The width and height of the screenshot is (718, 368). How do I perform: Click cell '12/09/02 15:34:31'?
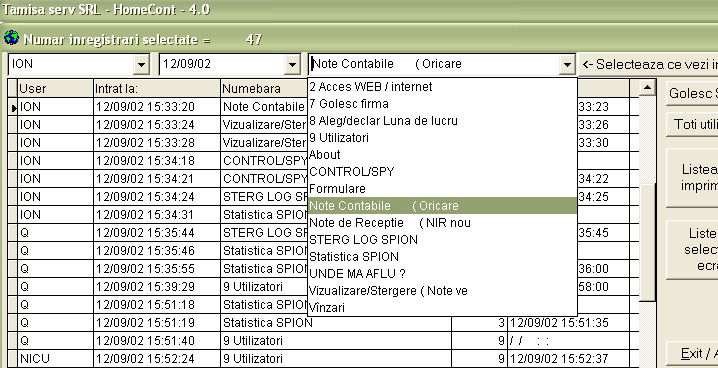157,215
